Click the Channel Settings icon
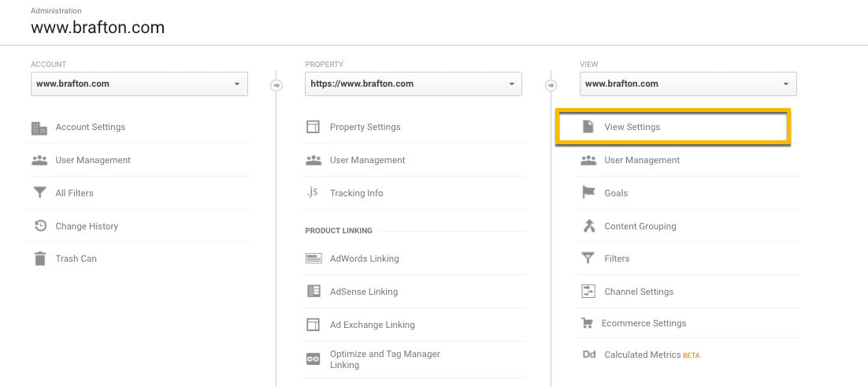 pyautogui.click(x=588, y=292)
